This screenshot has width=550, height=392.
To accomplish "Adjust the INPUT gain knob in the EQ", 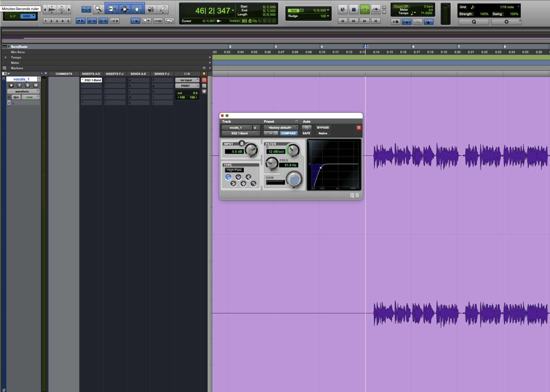I will pos(251,150).
